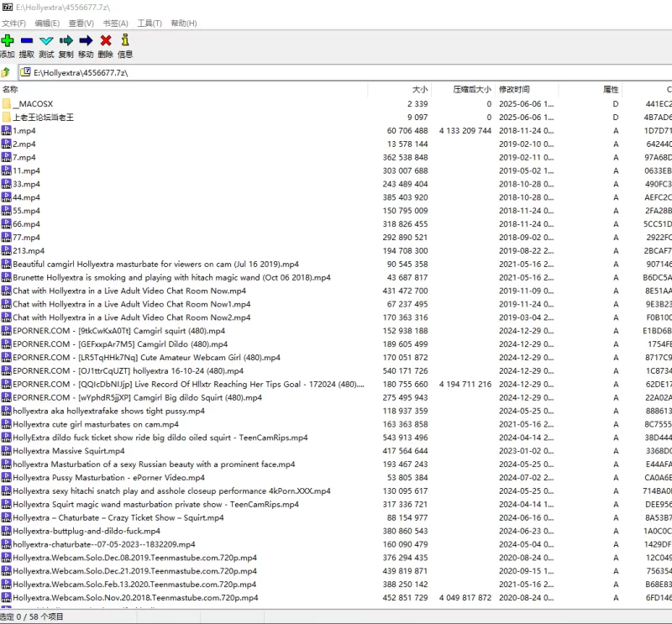
Task: Click the Test (测试) archive icon
Action: click(x=46, y=40)
